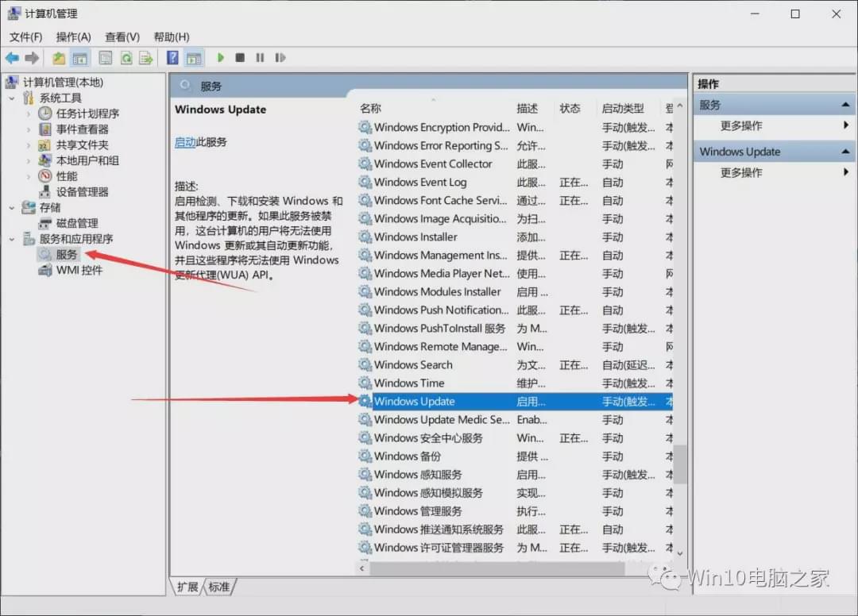This screenshot has height=616, width=858.
Task: Open the Properties toolbar icon
Action: 105,58
